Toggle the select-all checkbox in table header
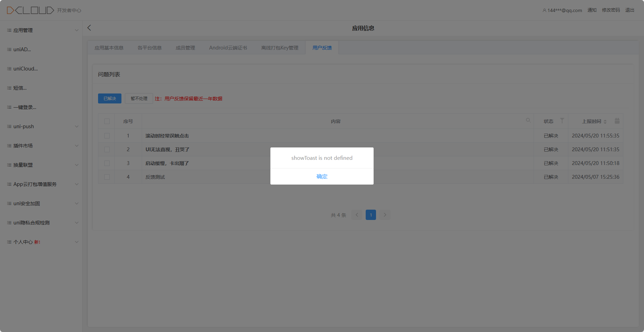Image resolution: width=644 pixels, height=332 pixels. point(107,121)
